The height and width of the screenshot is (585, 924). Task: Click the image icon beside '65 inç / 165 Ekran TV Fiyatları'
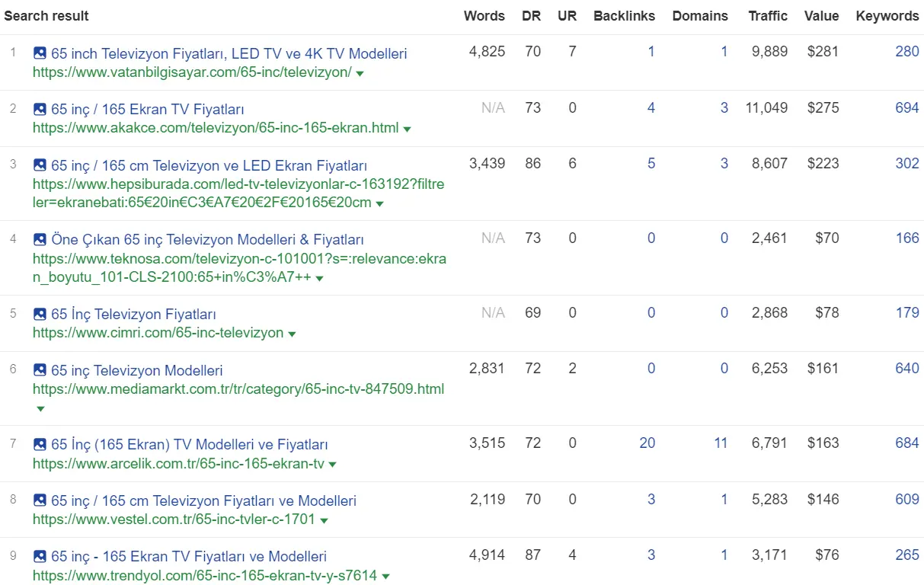(40, 109)
